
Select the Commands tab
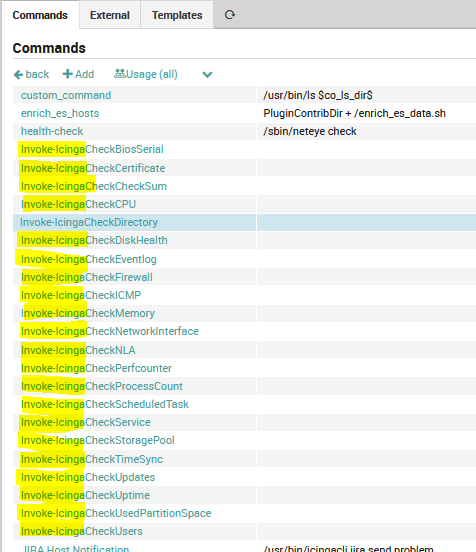point(40,15)
